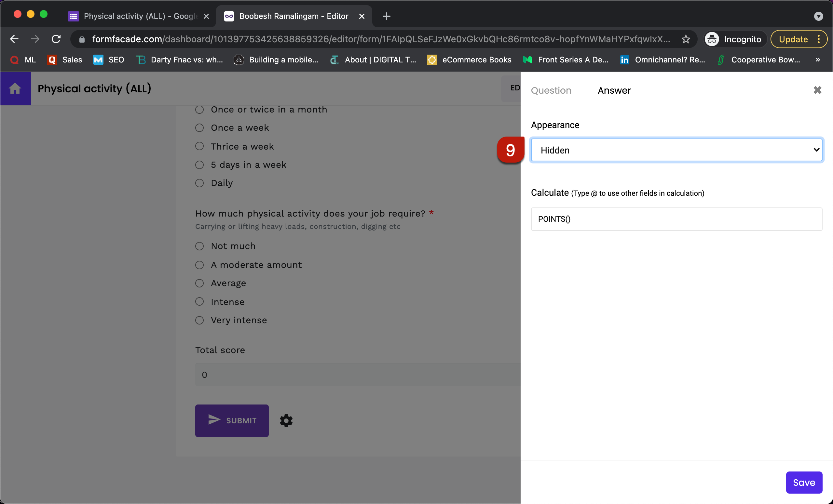Bookmark this page with the star icon

coord(686,39)
